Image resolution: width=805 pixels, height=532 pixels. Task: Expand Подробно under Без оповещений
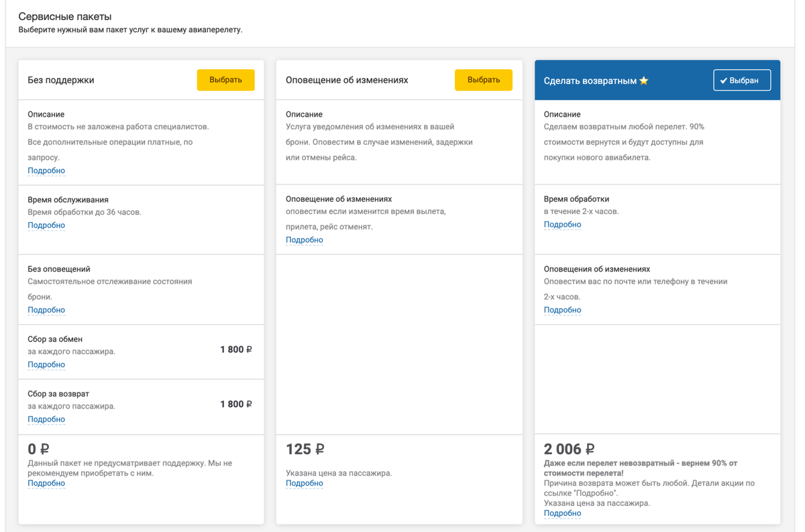46,310
